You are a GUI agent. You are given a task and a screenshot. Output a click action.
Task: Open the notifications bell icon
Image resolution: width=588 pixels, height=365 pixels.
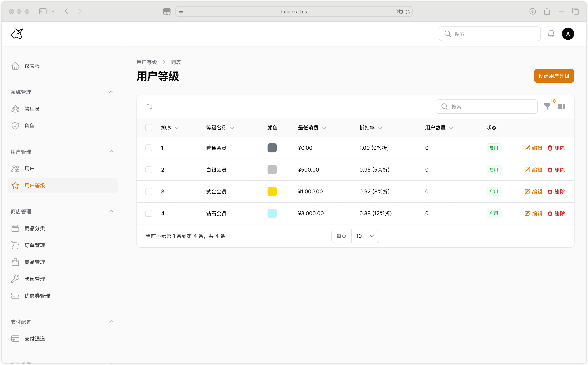[x=551, y=34]
